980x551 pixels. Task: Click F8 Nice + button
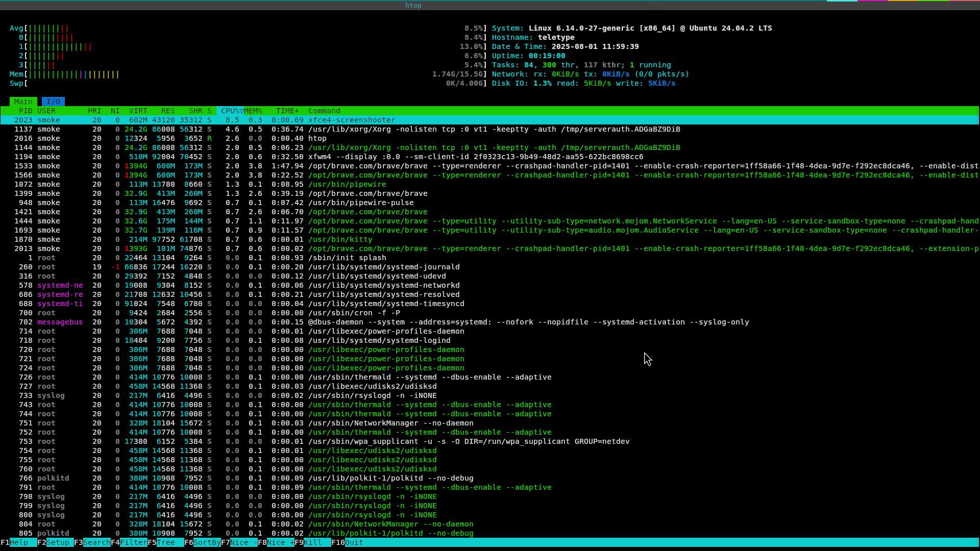(x=276, y=542)
